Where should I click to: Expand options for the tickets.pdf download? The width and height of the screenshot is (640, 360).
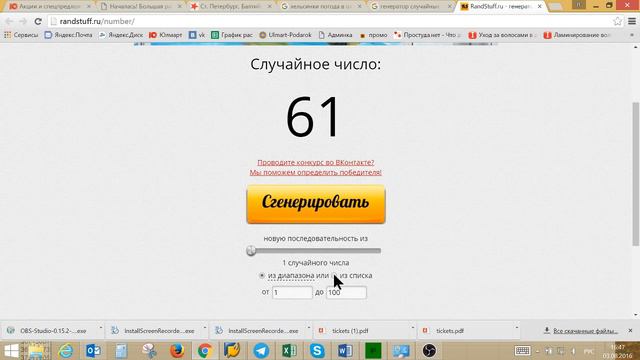[516, 328]
